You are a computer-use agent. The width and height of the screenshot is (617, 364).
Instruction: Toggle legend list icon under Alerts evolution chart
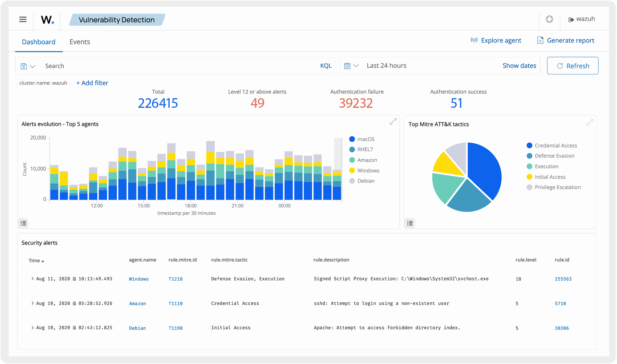(23, 223)
